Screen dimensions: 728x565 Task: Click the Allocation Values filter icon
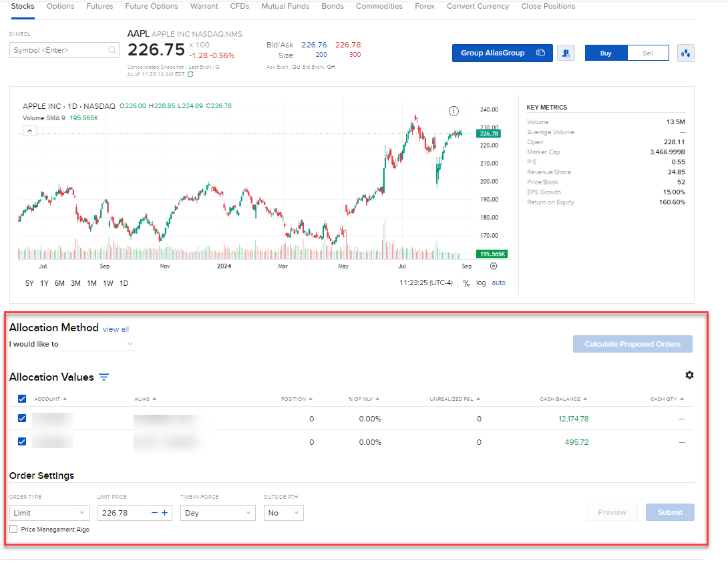104,377
